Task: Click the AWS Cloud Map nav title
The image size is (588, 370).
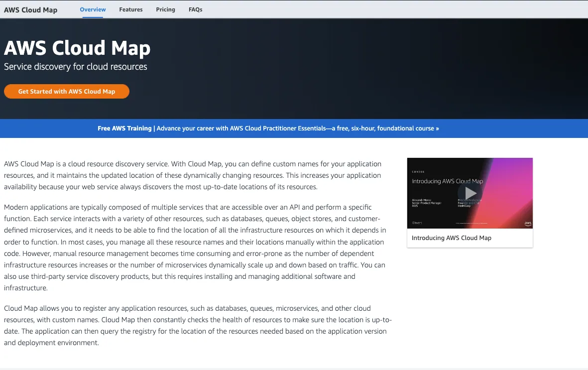Action: click(x=31, y=10)
